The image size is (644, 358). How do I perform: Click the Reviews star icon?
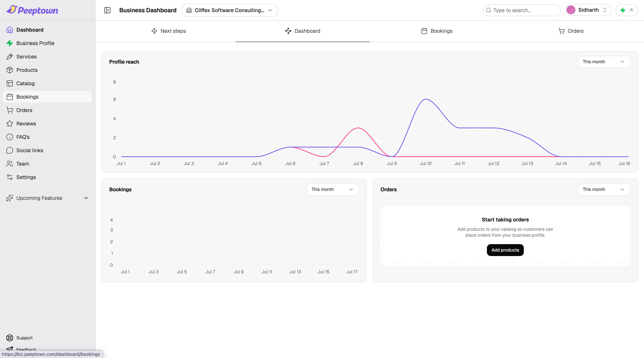(x=10, y=124)
